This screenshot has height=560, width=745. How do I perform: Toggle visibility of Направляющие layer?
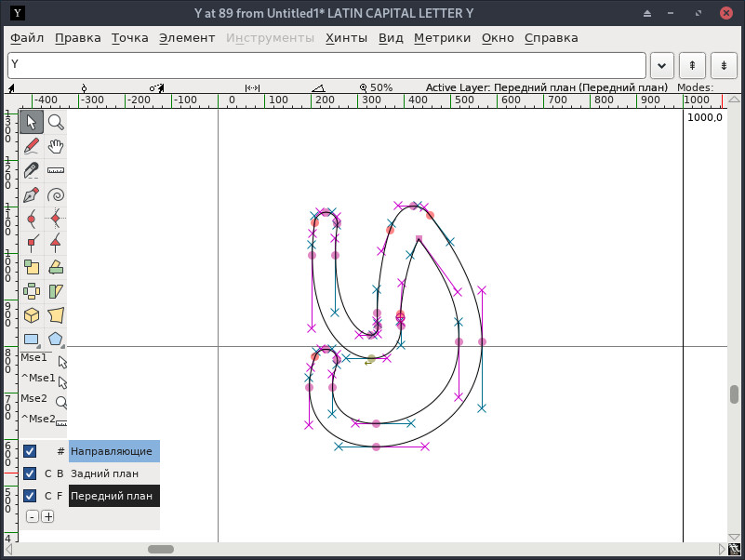pyautogui.click(x=30, y=451)
